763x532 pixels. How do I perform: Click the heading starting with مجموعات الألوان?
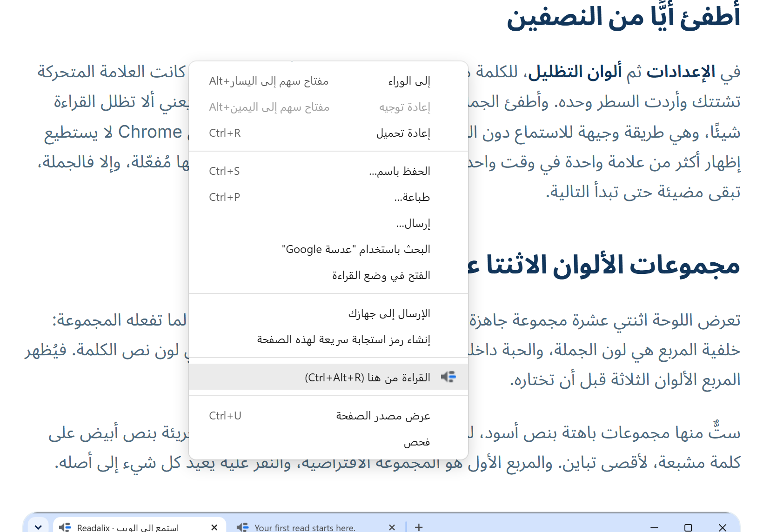[x=604, y=266]
